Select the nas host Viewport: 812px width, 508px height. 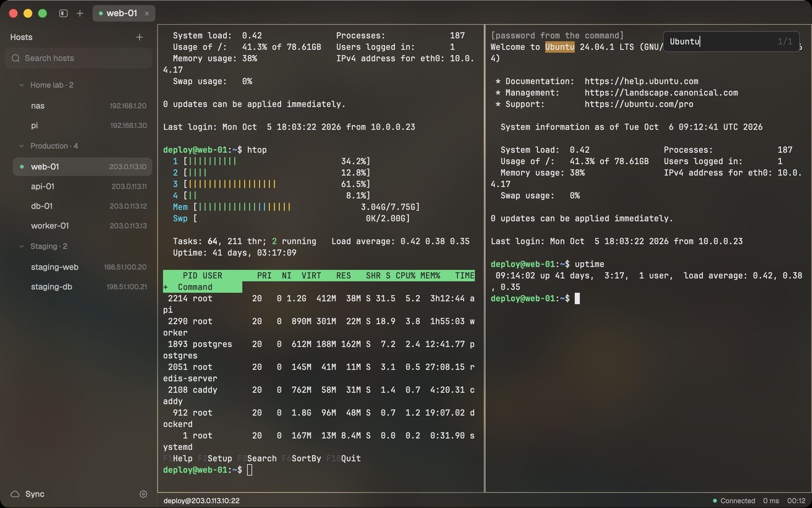(x=82, y=106)
